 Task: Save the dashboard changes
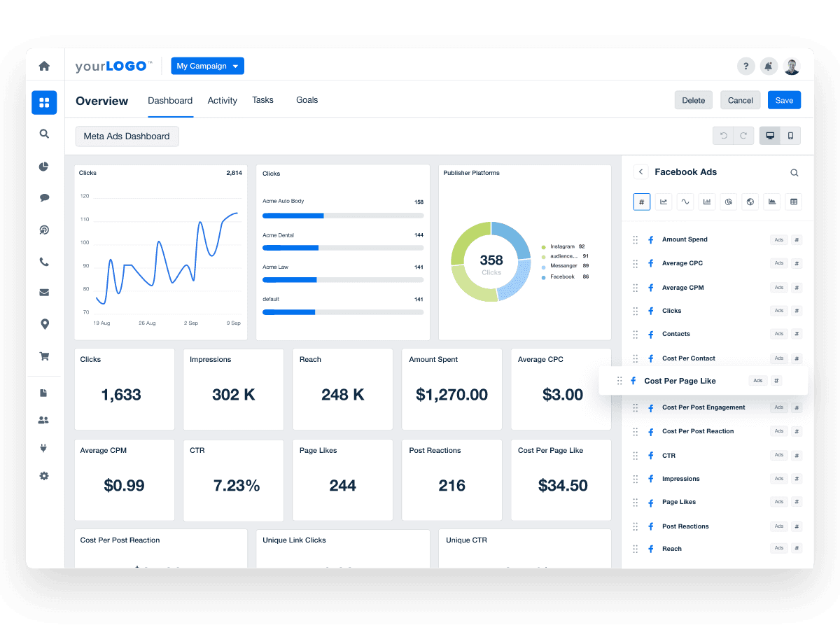784,100
